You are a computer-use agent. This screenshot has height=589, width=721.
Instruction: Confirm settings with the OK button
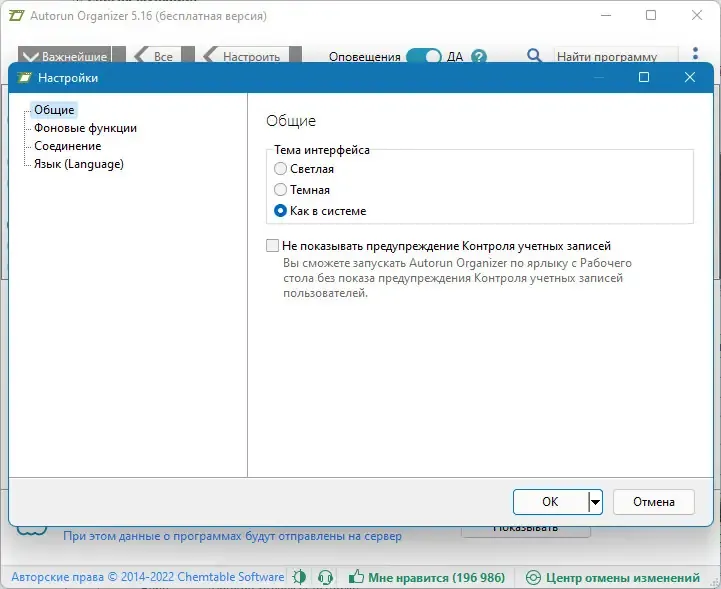pyautogui.click(x=550, y=502)
